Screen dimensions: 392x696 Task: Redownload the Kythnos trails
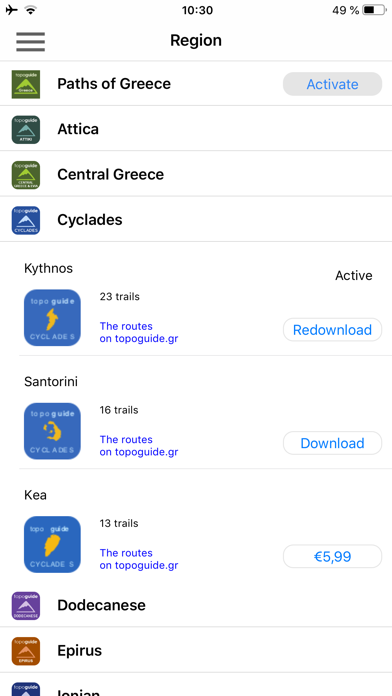pyautogui.click(x=333, y=330)
